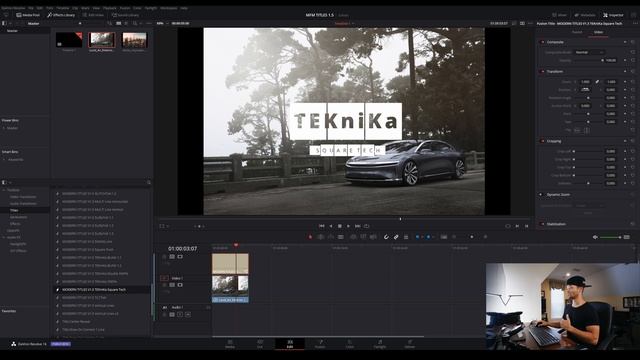The width and height of the screenshot is (640, 360).
Task: Click the blue Flag icon
Action: (417, 237)
